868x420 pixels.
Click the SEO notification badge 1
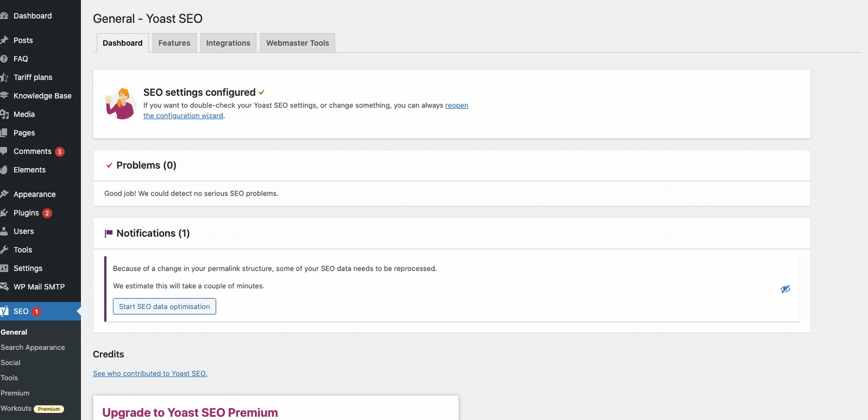coord(36,312)
